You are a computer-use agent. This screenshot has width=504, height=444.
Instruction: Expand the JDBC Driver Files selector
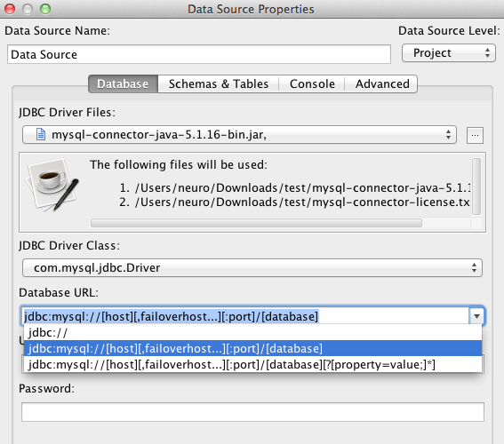coord(239,134)
